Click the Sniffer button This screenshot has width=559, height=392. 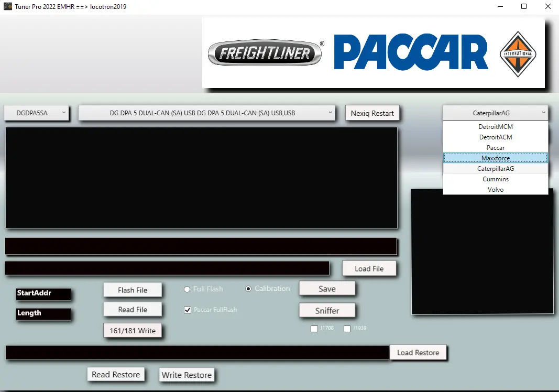click(327, 311)
